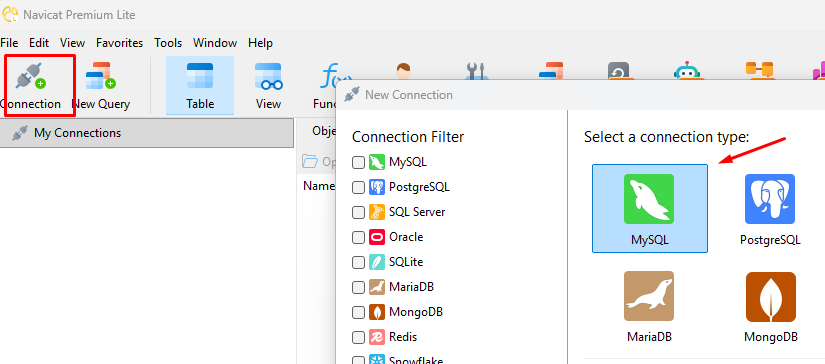Open the Edit menu
This screenshot has height=364, width=825.
coord(39,43)
